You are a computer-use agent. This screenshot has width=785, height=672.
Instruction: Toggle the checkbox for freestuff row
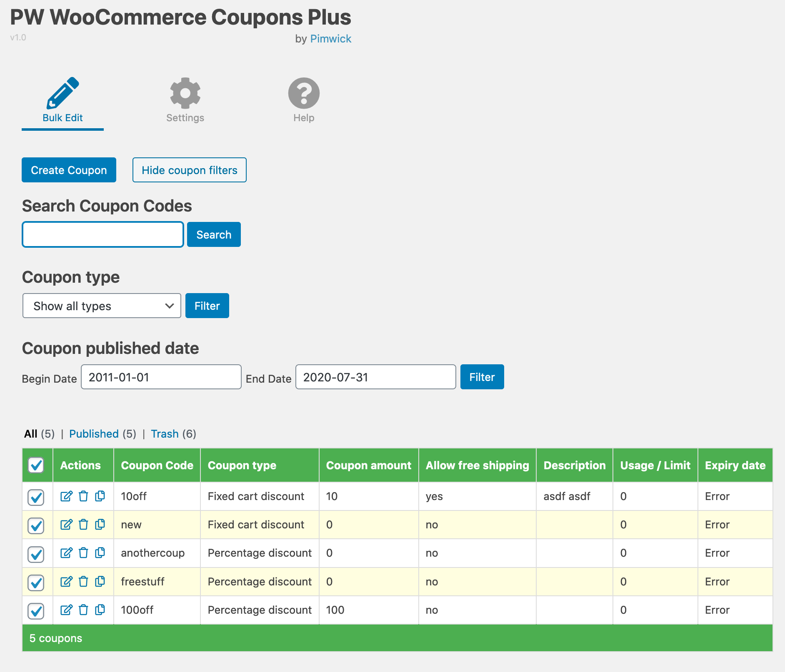tap(36, 582)
